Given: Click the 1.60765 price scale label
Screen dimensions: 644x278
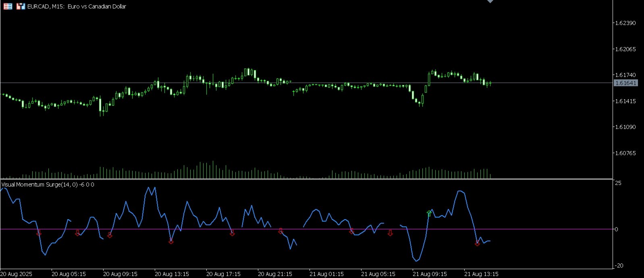Looking at the screenshot, I should (625, 153).
